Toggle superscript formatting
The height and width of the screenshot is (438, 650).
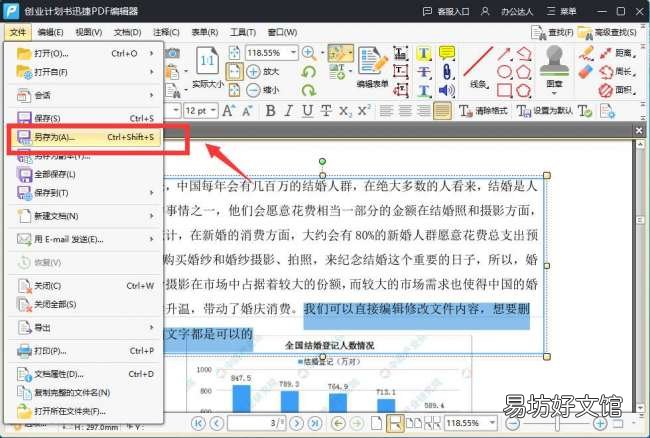[x=364, y=111]
